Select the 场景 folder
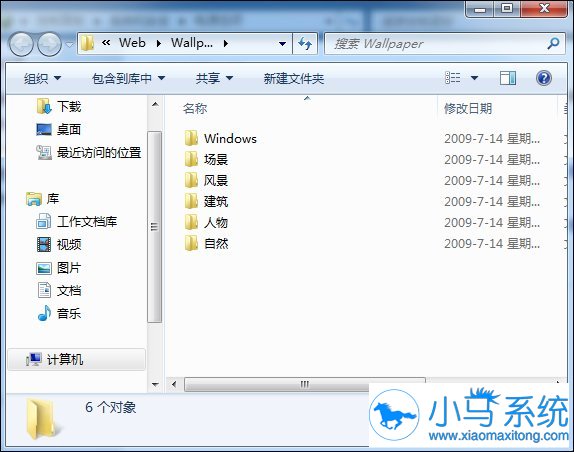 click(216, 160)
